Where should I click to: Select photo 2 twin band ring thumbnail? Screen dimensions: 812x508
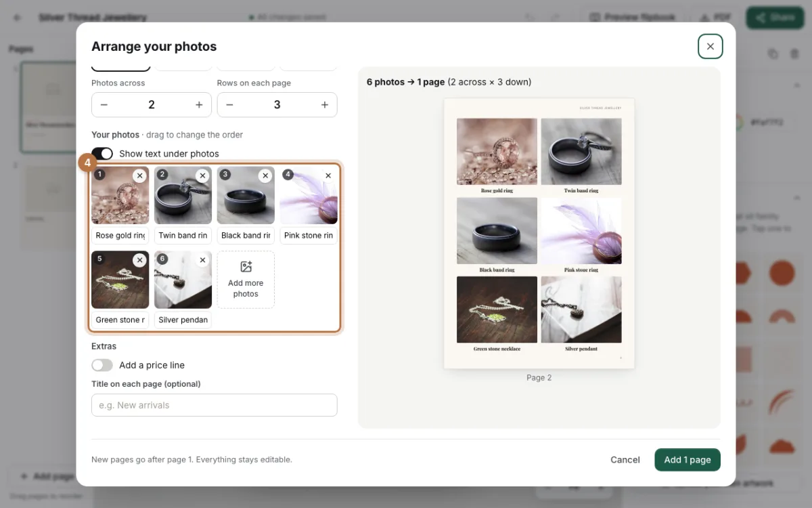183,195
